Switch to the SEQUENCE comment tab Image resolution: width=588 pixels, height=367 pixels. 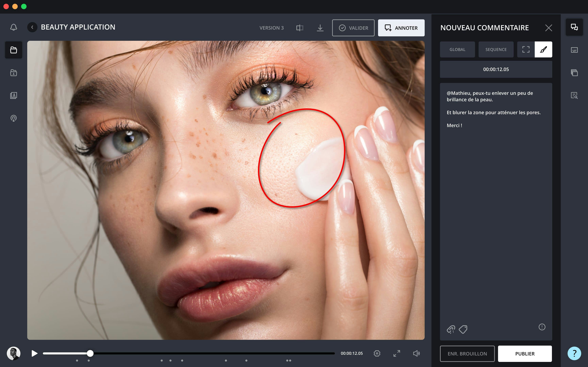tap(496, 49)
